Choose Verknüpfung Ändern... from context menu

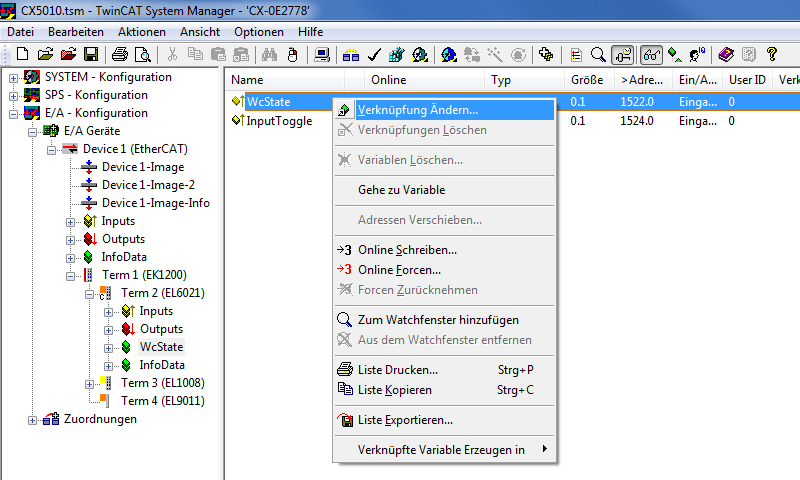pos(444,110)
